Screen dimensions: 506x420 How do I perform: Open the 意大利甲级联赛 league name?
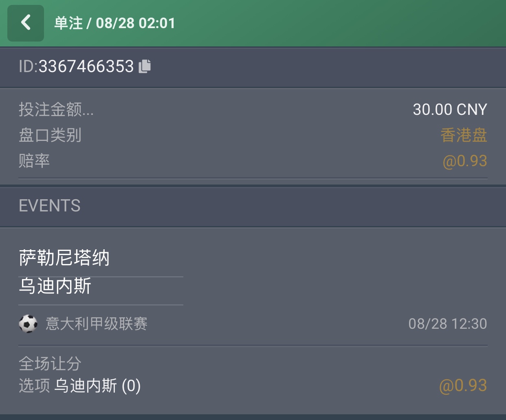click(x=97, y=324)
